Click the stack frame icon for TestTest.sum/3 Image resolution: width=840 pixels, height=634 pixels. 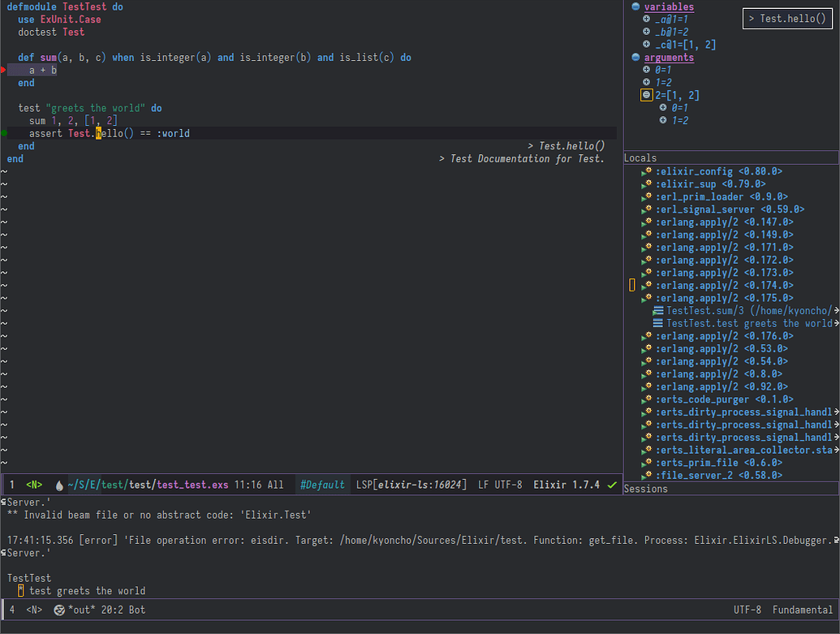point(658,310)
